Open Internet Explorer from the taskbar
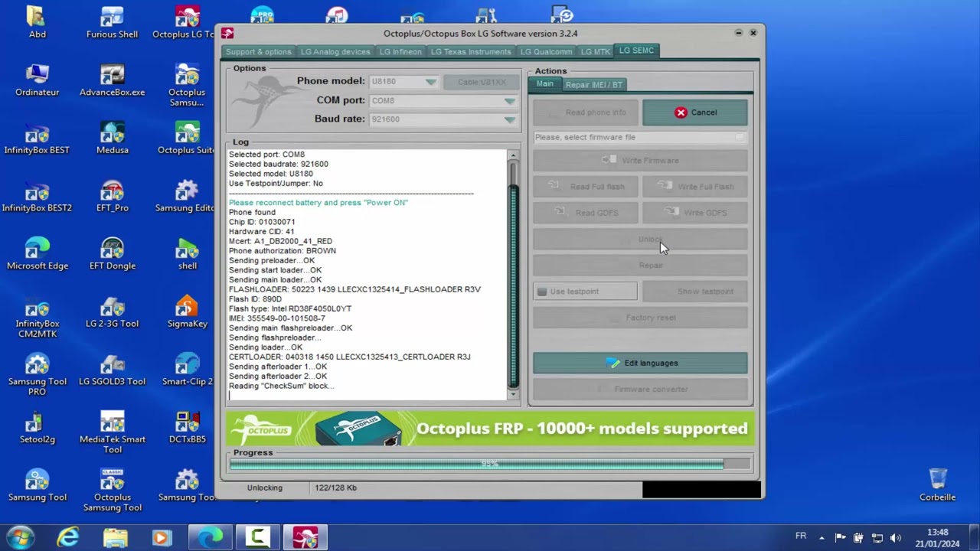This screenshot has height=551, width=980. coord(67,537)
